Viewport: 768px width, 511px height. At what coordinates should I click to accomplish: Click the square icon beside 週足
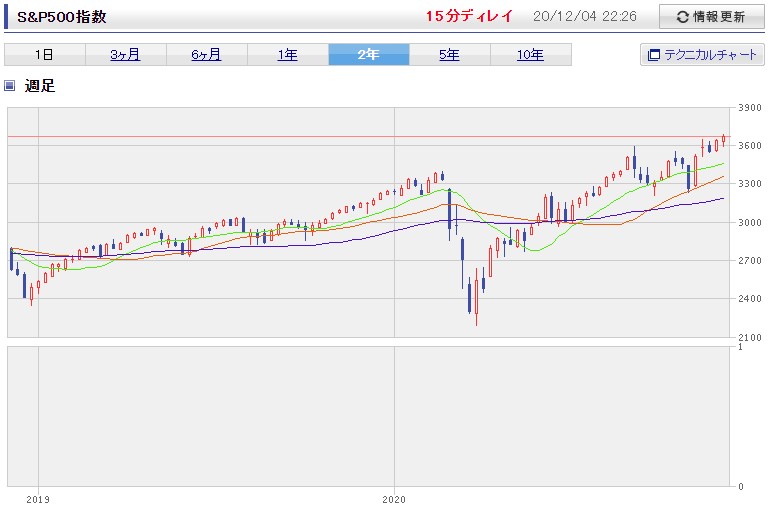[9, 86]
